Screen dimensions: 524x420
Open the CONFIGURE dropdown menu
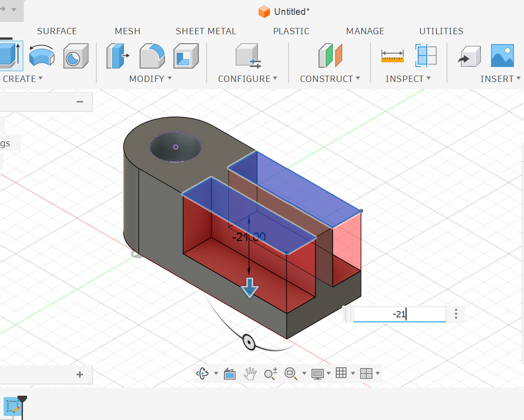click(x=248, y=79)
